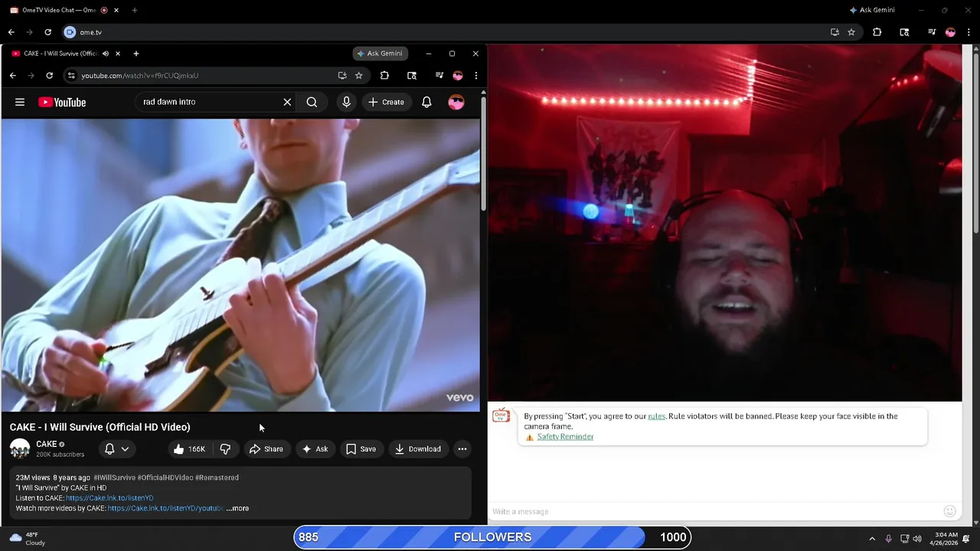Bookmark ome.tv with the star icon
Viewport: 980px width, 551px height.
pos(851,32)
